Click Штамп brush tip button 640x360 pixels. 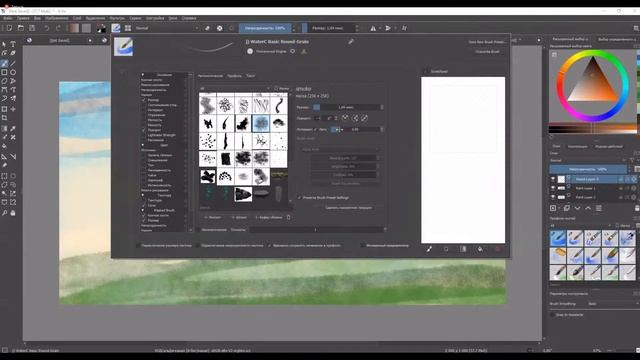239,218
